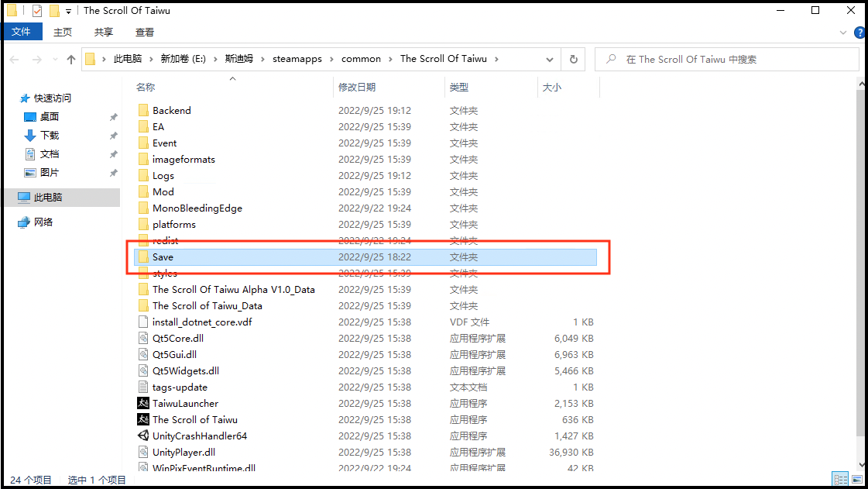The width and height of the screenshot is (868, 489).
Task: Expand the chevron after 斯迪姆 in path
Action: pyautogui.click(x=262, y=59)
